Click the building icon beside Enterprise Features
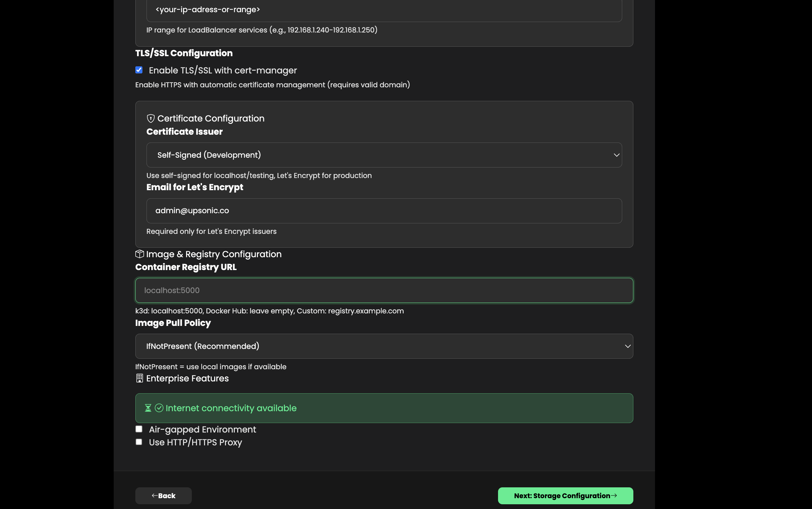 pos(139,378)
